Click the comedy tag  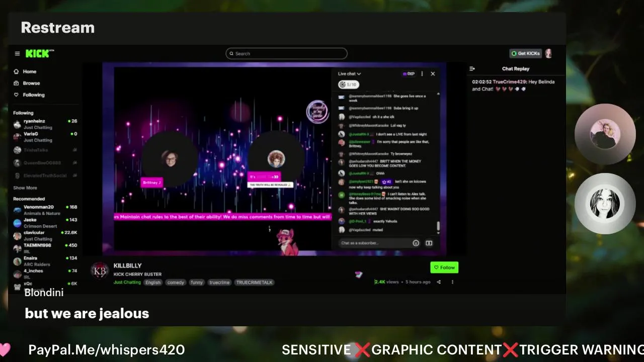tap(176, 283)
